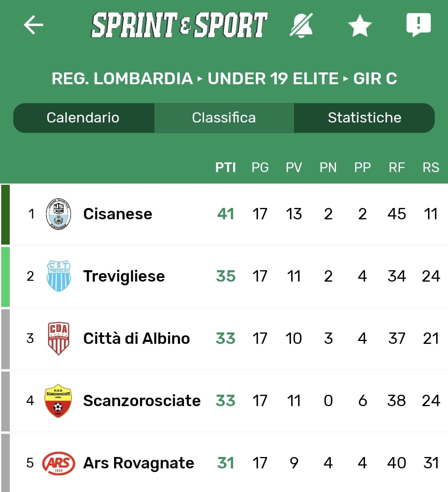Add league to favorites with star

(x=360, y=26)
